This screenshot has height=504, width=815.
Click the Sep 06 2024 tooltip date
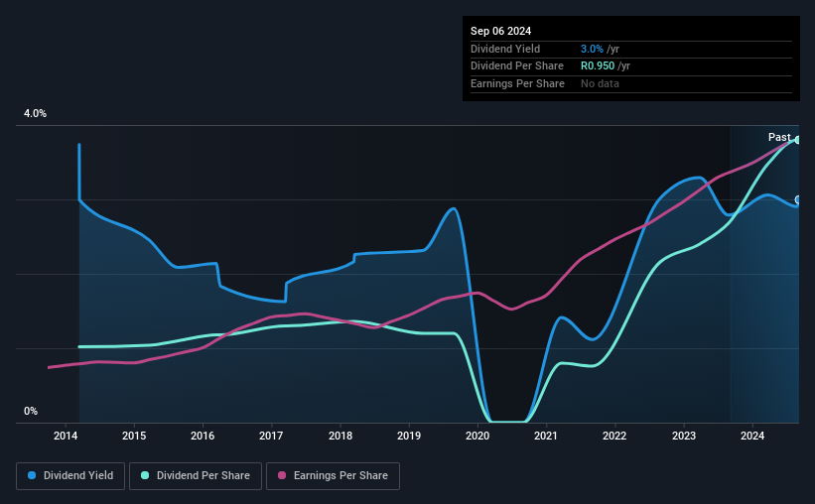point(501,31)
